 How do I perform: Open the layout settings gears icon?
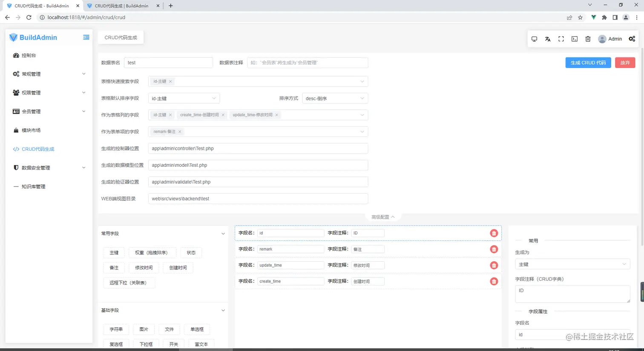[x=632, y=39]
